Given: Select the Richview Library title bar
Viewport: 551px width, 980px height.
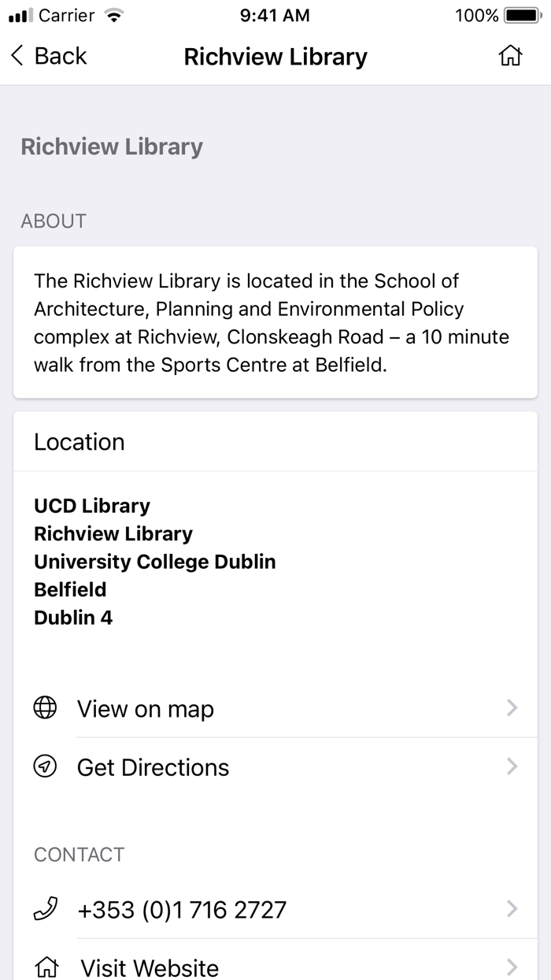Looking at the screenshot, I should 275,56.
